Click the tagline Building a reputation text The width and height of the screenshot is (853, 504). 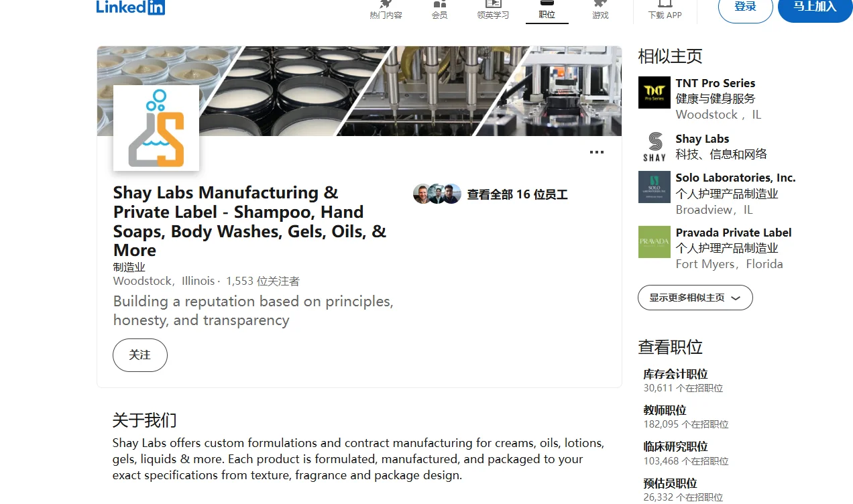coord(253,311)
